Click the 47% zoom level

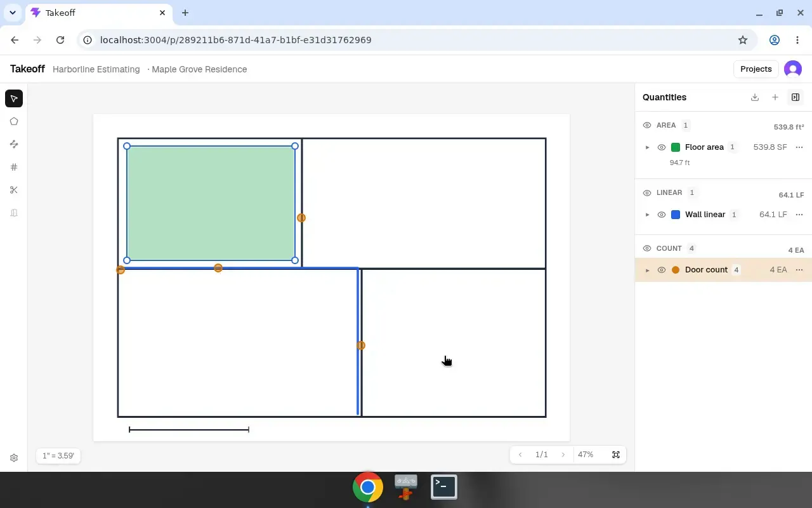coord(586,455)
